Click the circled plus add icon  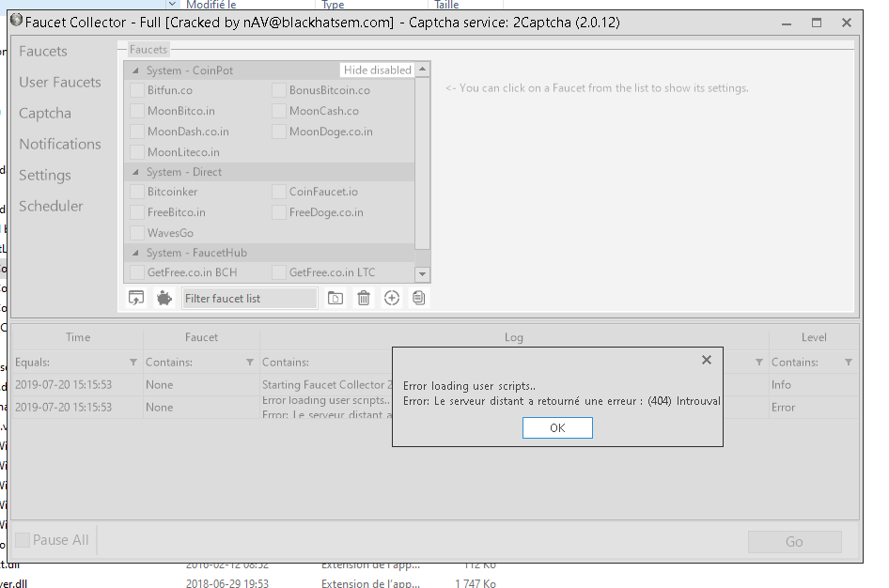(391, 298)
